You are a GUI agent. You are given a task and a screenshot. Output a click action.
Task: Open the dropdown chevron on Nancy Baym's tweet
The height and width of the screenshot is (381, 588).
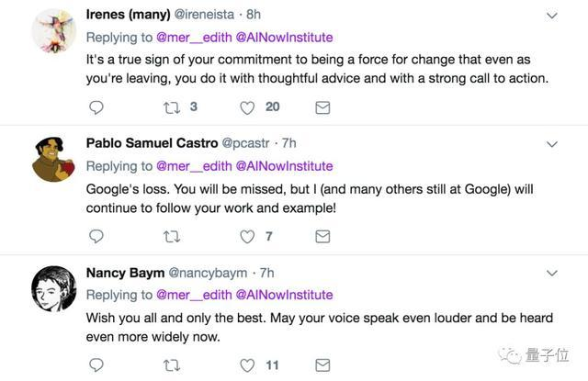tap(551, 274)
